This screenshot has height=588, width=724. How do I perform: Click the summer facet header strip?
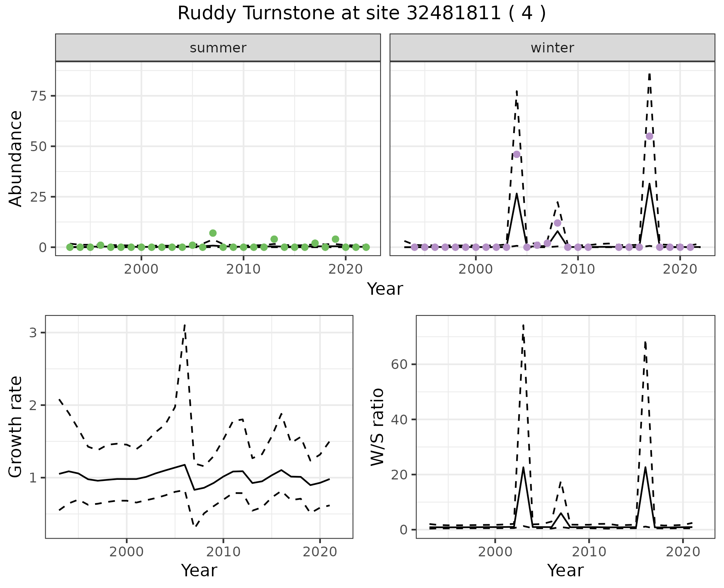pyautogui.click(x=218, y=48)
